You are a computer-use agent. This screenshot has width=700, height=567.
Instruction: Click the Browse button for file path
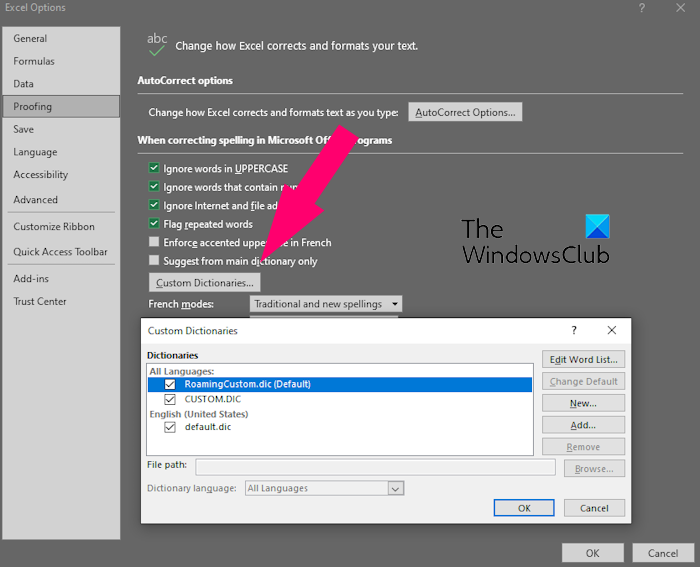pyautogui.click(x=594, y=469)
